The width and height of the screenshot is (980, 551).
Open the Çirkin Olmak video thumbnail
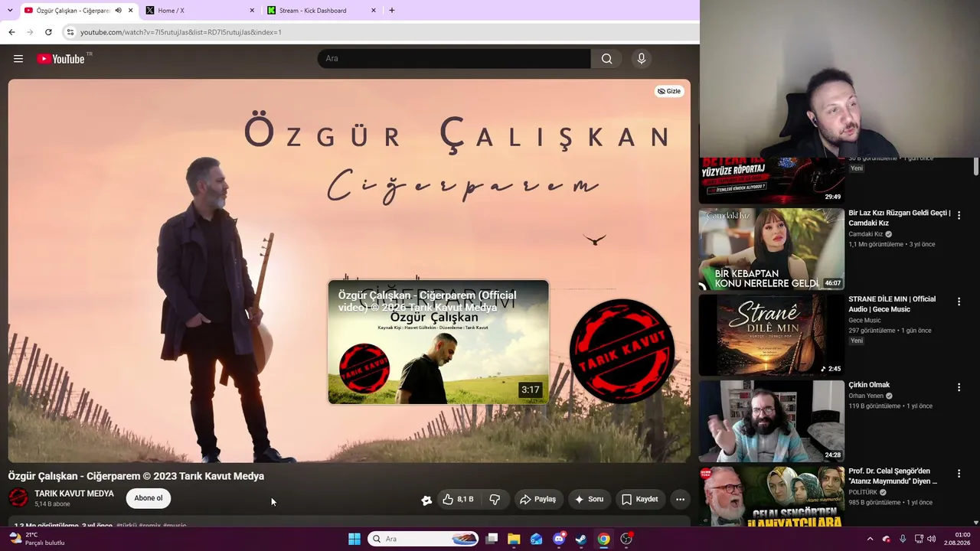(771, 421)
